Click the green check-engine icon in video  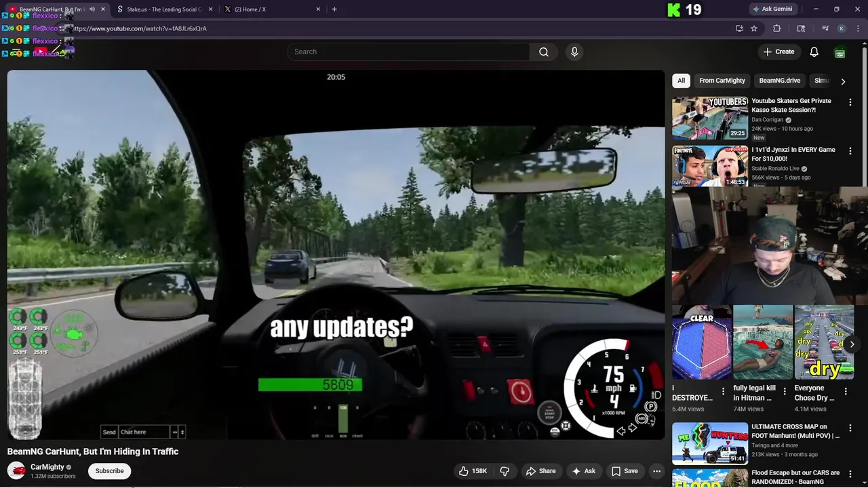73,333
